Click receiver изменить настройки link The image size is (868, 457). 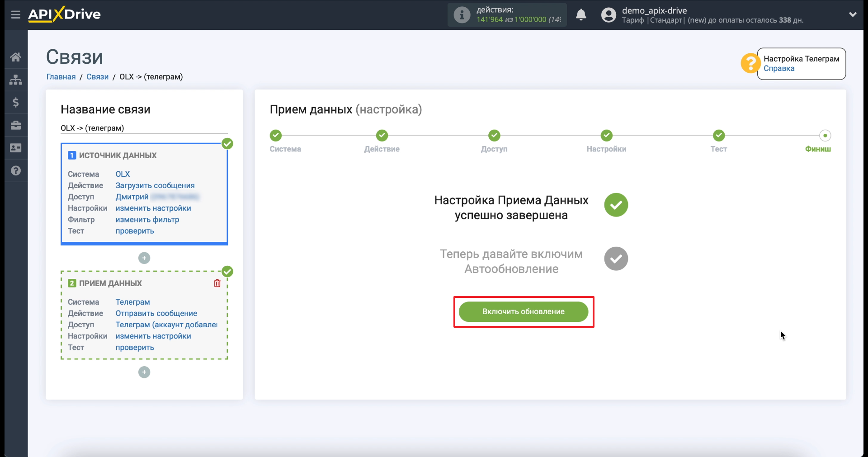coord(153,336)
